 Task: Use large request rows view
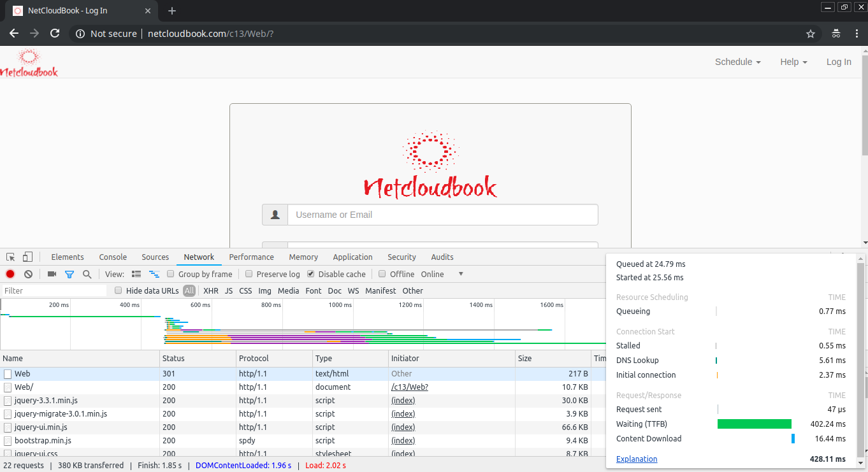pos(136,274)
